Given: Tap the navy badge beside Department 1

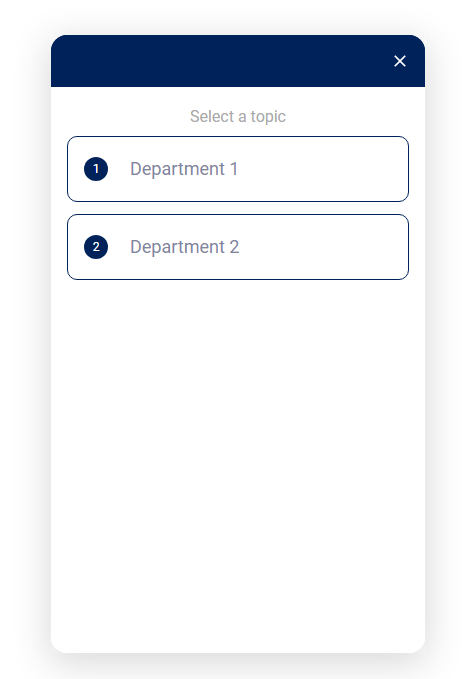Looking at the screenshot, I should (x=96, y=169).
